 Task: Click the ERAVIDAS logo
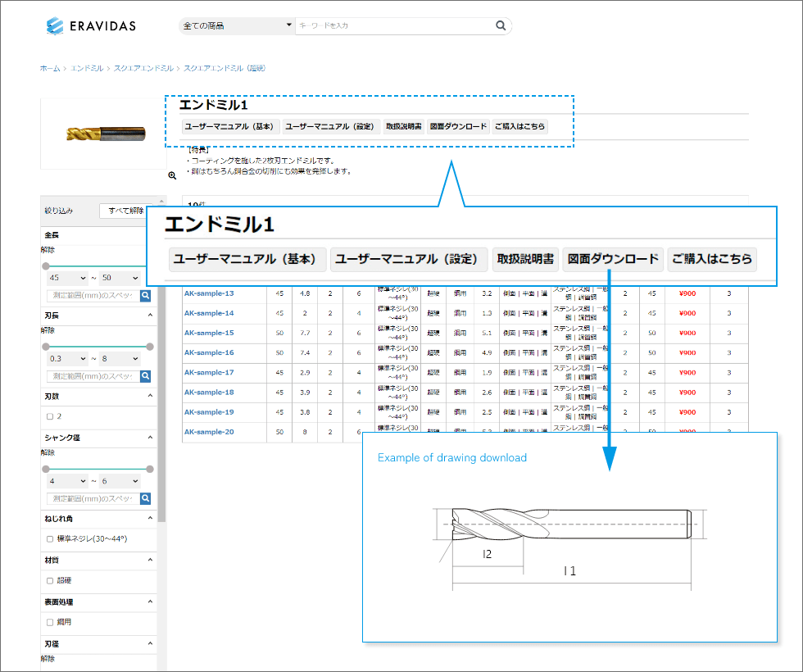coord(91,25)
